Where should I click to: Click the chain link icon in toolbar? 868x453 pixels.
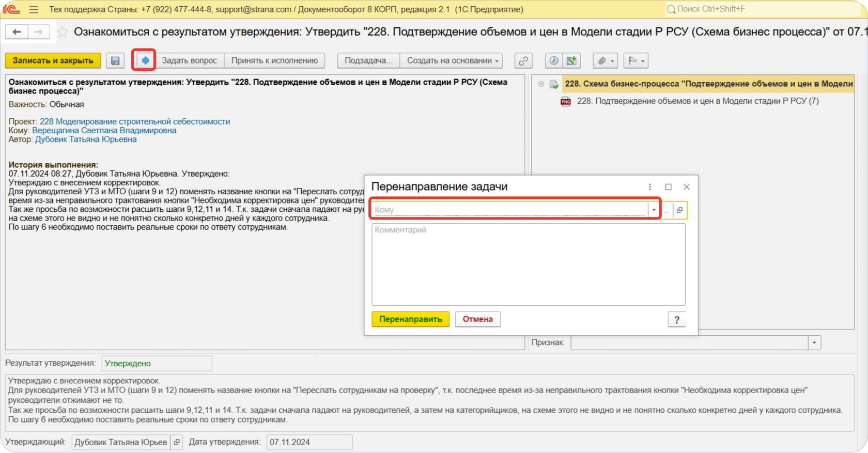[523, 61]
